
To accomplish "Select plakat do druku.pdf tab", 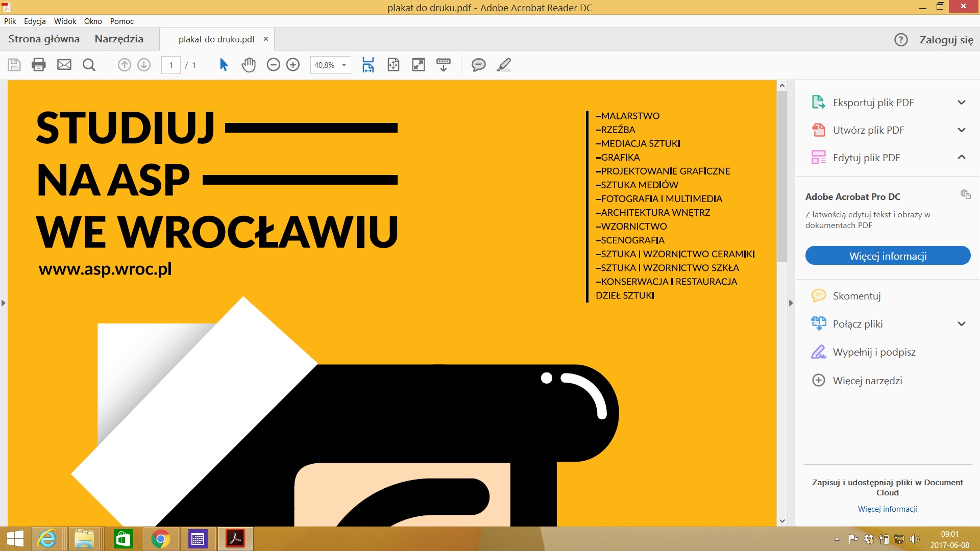I will 216,39.
